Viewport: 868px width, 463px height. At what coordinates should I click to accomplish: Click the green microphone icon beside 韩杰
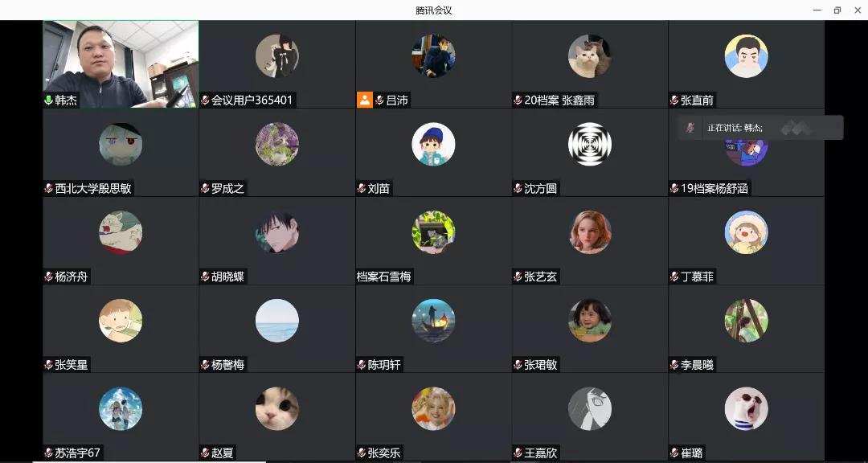pyautogui.click(x=49, y=100)
